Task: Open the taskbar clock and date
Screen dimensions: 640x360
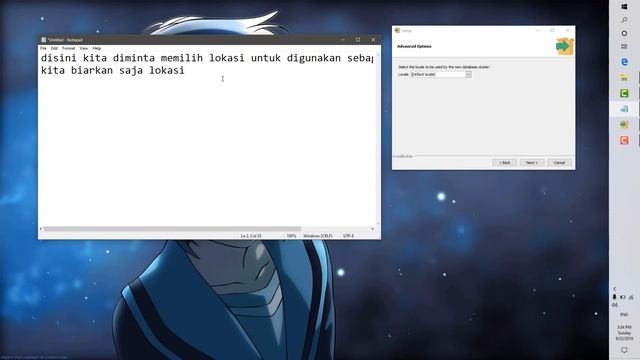Action: (x=624, y=333)
